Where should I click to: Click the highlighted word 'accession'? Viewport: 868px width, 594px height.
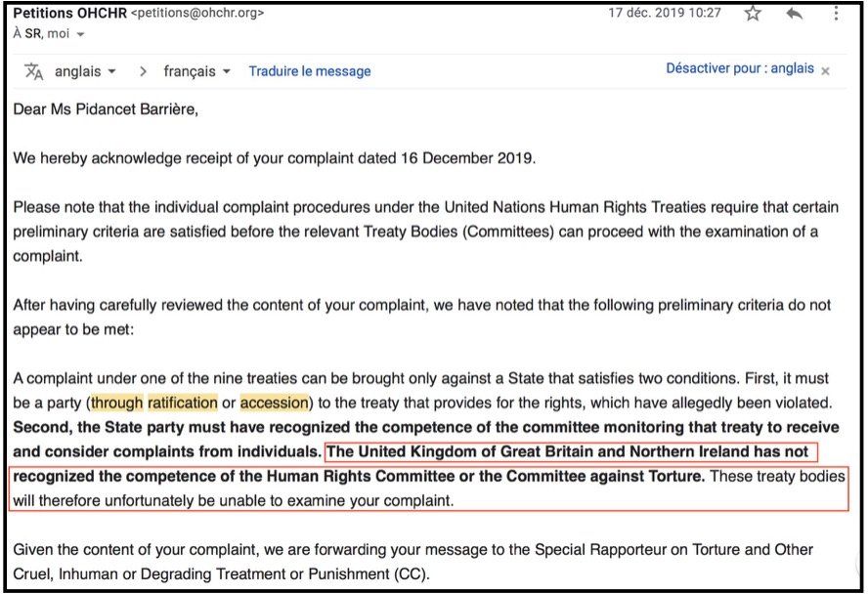[274, 403]
